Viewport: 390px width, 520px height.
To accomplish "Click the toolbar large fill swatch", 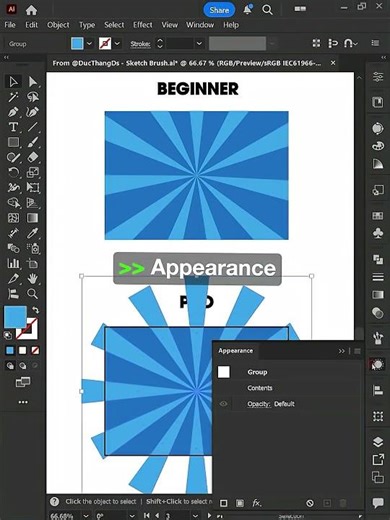I will (15, 317).
